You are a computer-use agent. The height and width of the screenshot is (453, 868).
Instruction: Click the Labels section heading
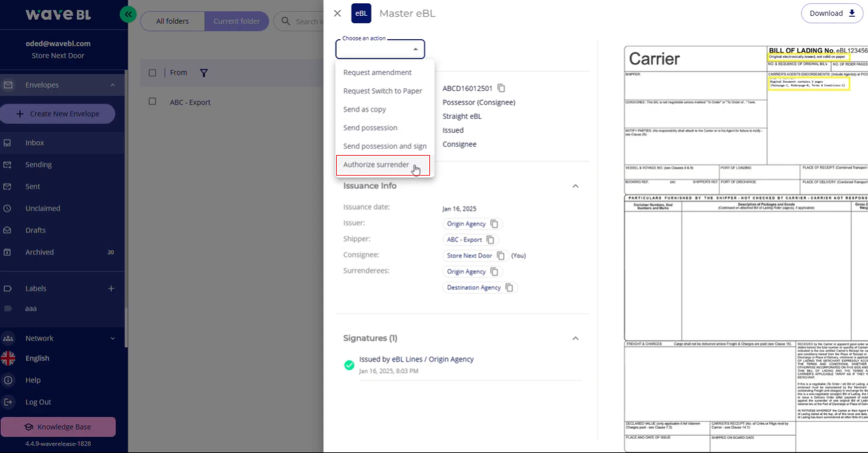36,289
